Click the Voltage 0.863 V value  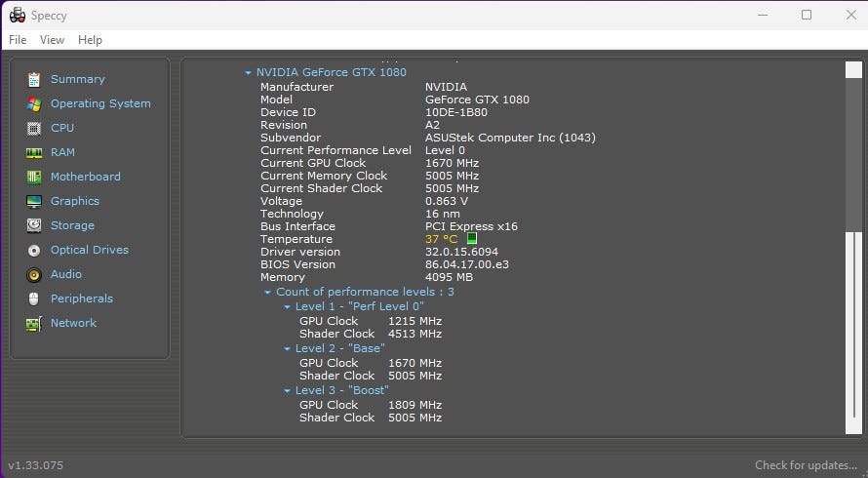[x=446, y=201]
